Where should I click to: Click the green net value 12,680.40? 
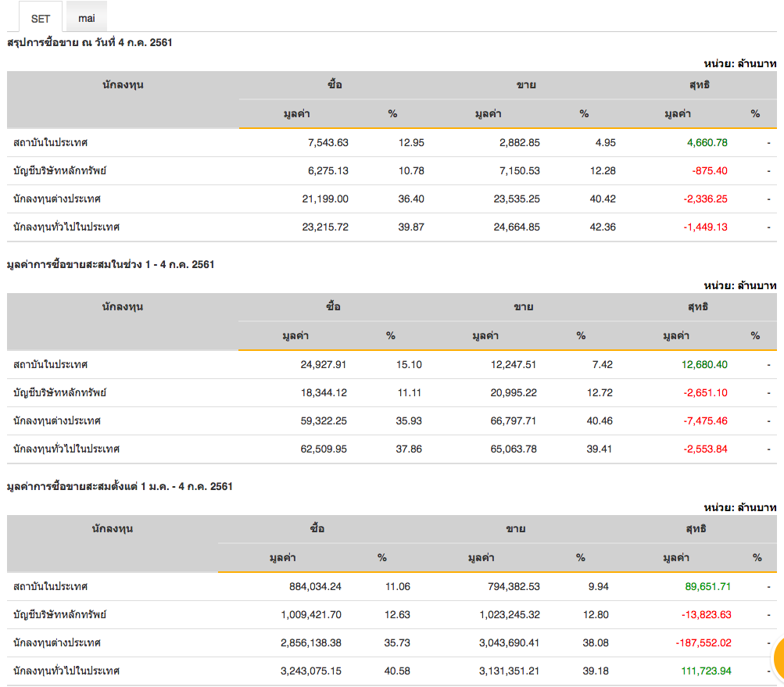pos(705,364)
